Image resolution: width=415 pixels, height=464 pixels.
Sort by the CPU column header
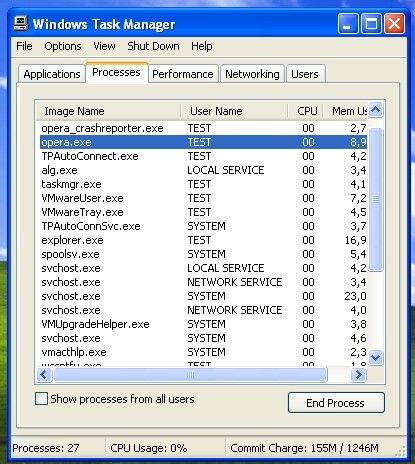(x=305, y=111)
